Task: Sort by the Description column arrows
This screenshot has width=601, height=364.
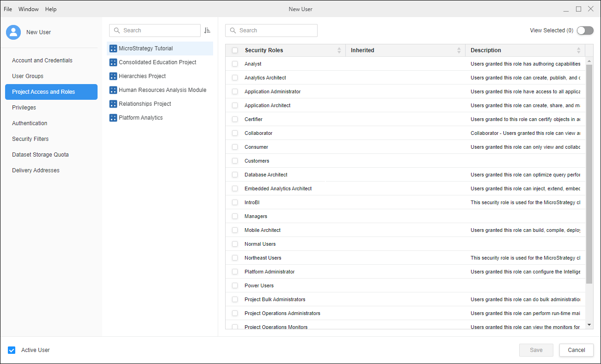Action: click(x=578, y=50)
